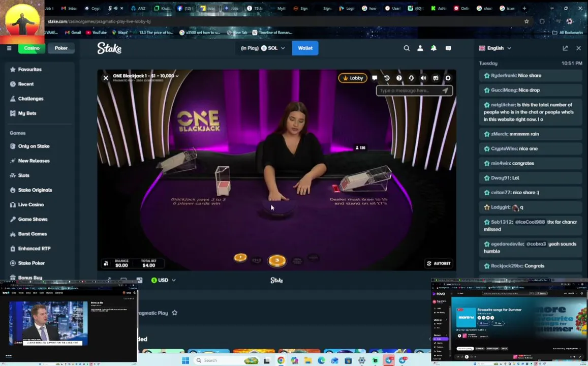Viewport: 588px width, 366px height.
Task: Open All Bookmarks folder
Action: coord(567,33)
